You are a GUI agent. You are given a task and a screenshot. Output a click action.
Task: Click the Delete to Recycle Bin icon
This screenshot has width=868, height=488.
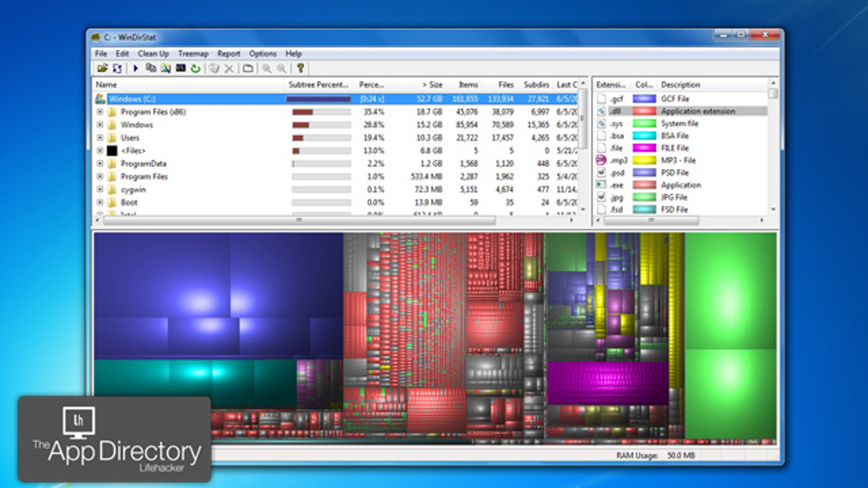click(x=214, y=68)
